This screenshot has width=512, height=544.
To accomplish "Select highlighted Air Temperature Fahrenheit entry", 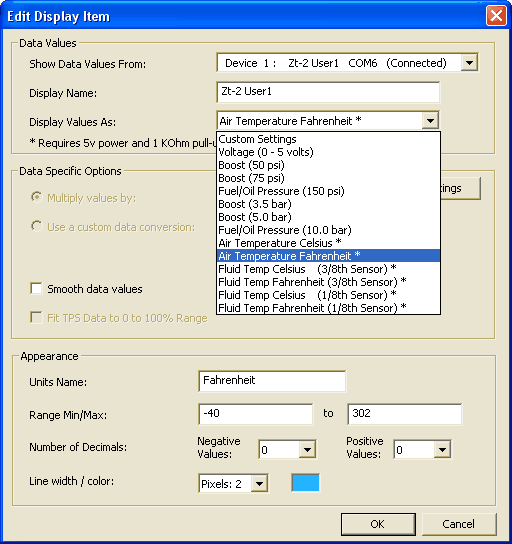I will (328, 256).
